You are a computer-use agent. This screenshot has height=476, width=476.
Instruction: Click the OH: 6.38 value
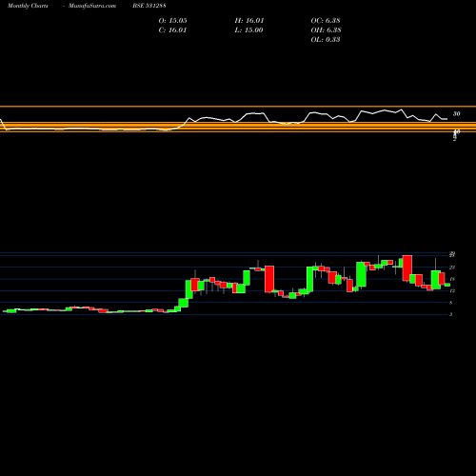coord(326,30)
